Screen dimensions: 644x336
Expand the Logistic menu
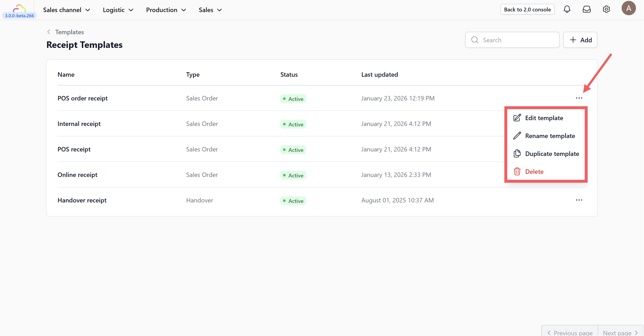coord(118,10)
